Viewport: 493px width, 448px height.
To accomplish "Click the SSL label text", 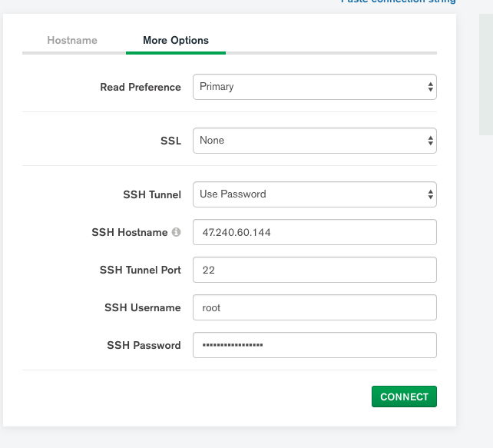I will (x=170, y=141).
